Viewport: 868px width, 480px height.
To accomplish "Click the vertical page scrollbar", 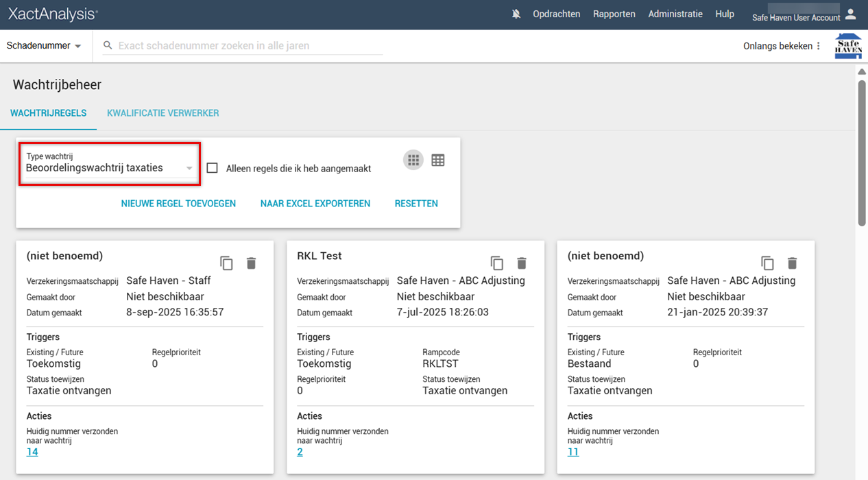I will (x=862, y=151).
